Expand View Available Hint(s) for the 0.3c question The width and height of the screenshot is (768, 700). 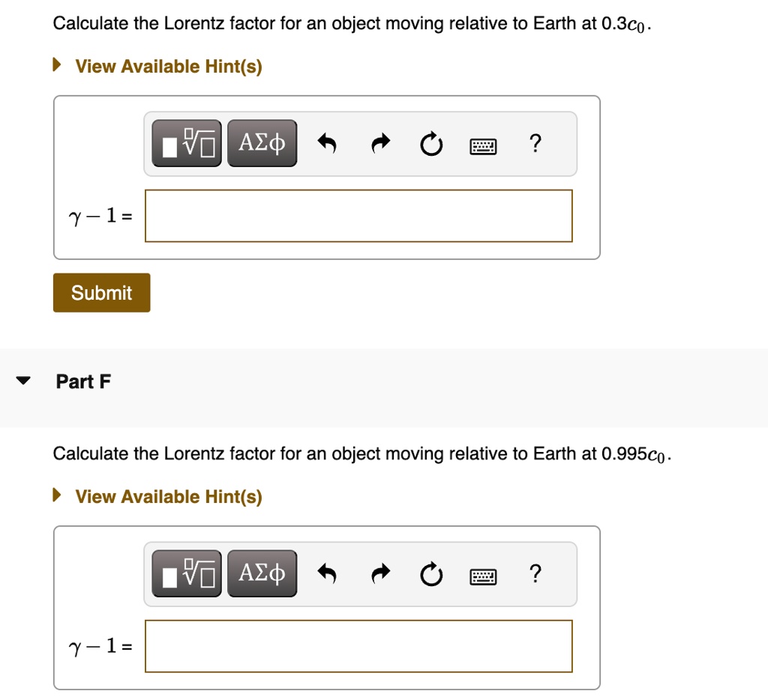(166, 66)
